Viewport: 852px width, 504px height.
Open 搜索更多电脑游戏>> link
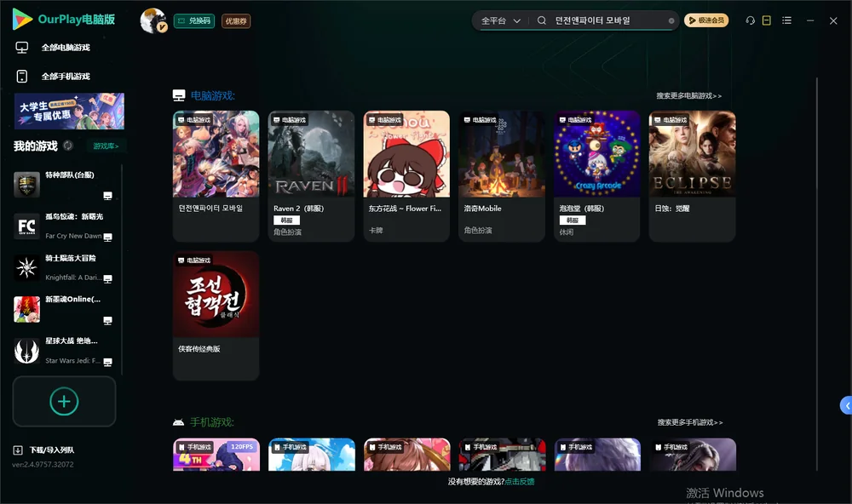(688, 95)
